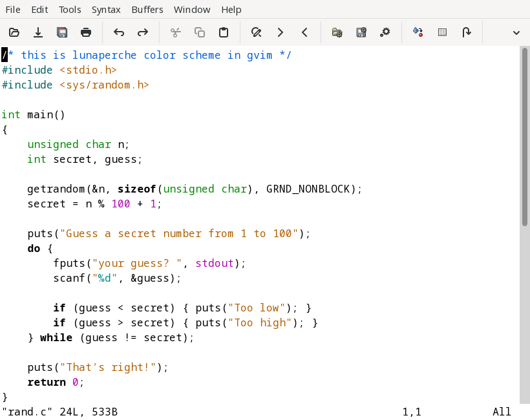The width and height of the screenshot is (530, 420).
Task: Open the Edit menu
Action: click(x=39, y=10)
